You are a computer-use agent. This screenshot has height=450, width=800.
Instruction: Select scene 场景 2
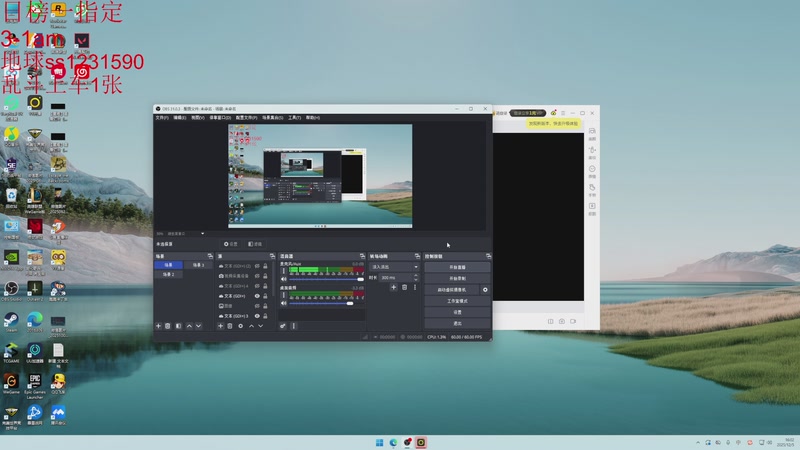click(x=168, y=274)
